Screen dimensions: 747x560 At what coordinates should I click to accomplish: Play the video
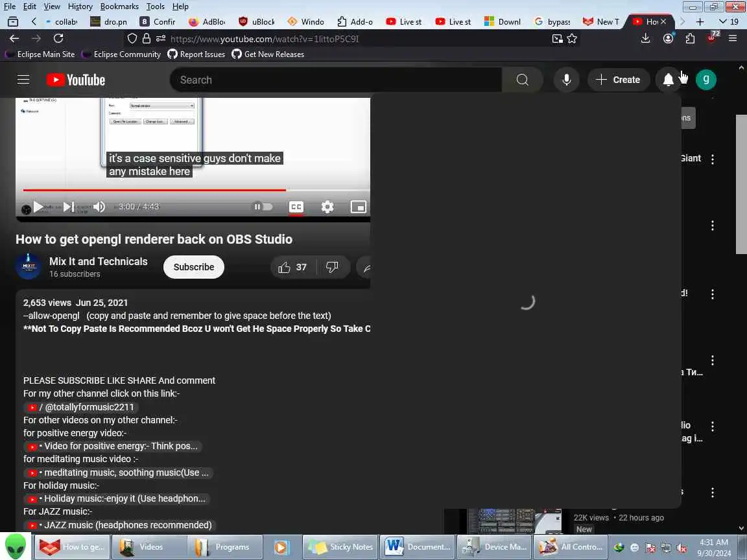tap(38, 207)
